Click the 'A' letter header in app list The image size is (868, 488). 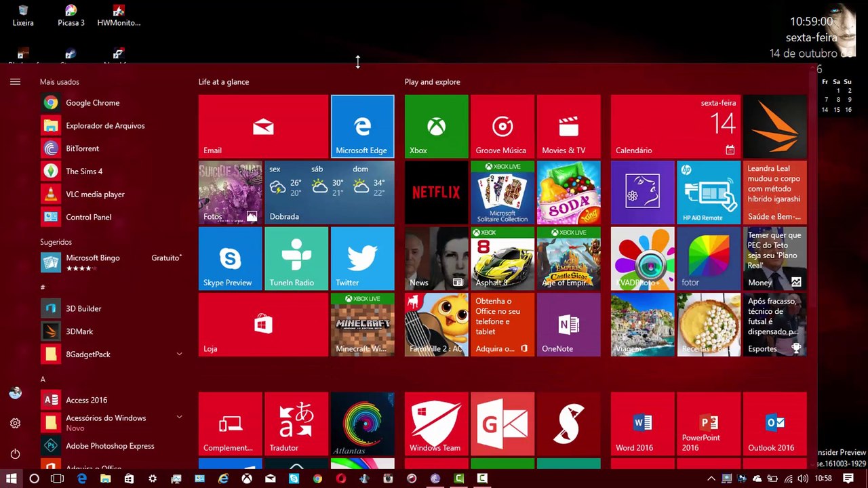click(x=43, y=380)
